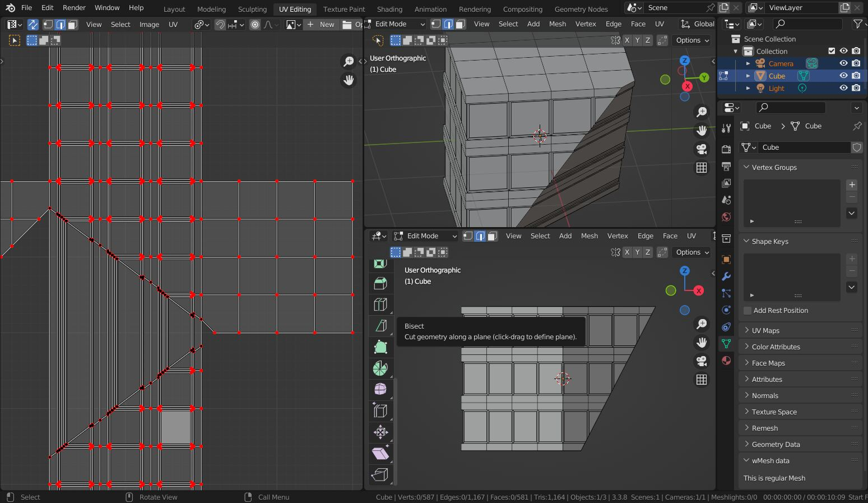This screenshot has height=503, width=868.
Task: Open the Scene properties tab
Action: coord(726,200)
